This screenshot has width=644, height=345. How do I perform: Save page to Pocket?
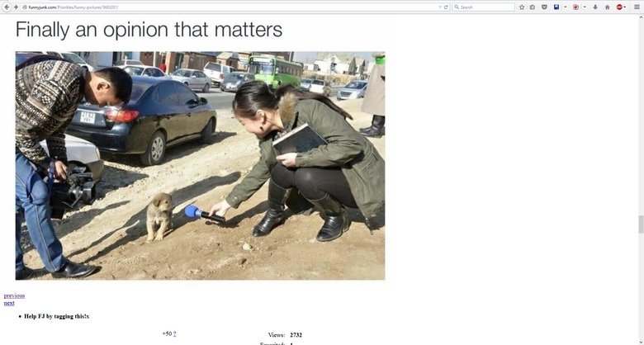544,7
